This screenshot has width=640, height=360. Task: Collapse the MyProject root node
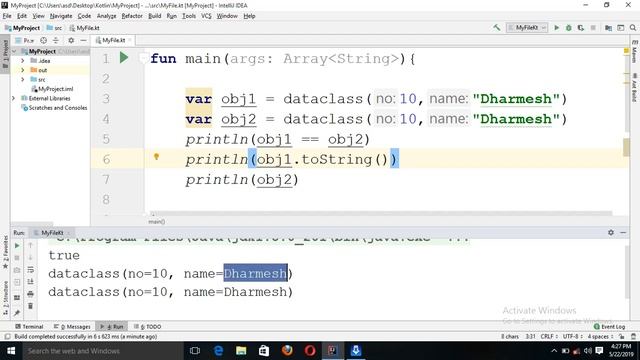pos(14,51)
